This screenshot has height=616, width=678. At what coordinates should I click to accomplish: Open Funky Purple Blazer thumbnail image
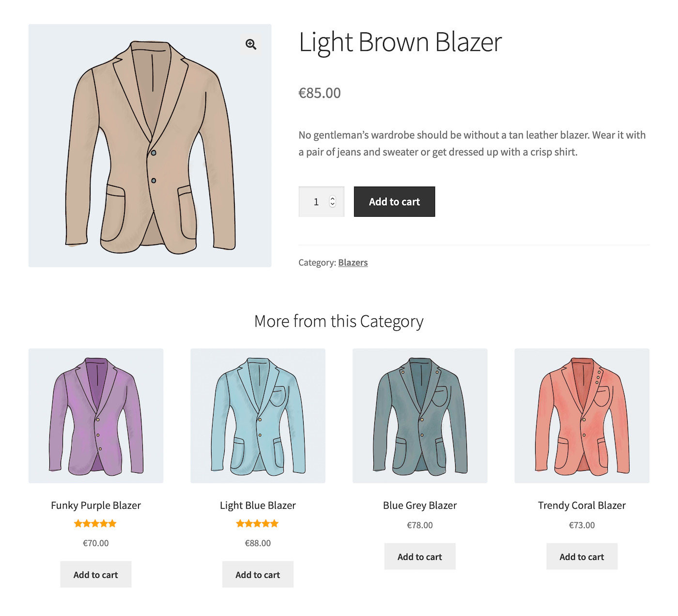click(96, 416)
